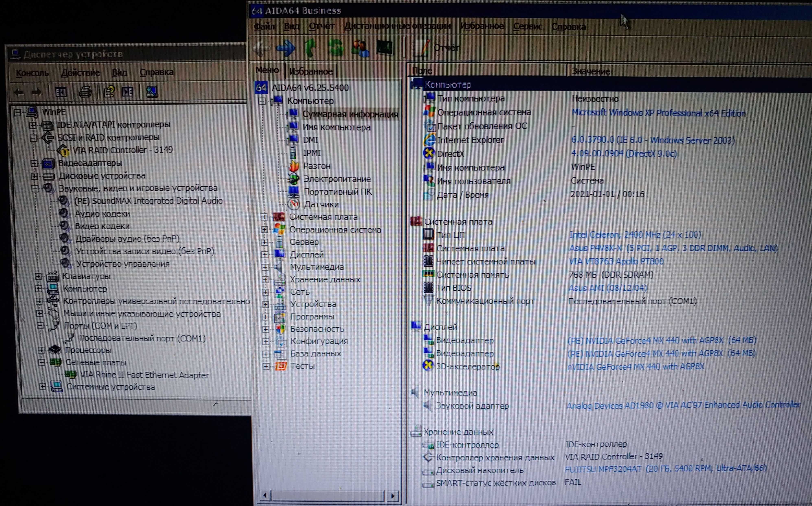Click the Электропитание icon in the tree

[x=294, y=179]
